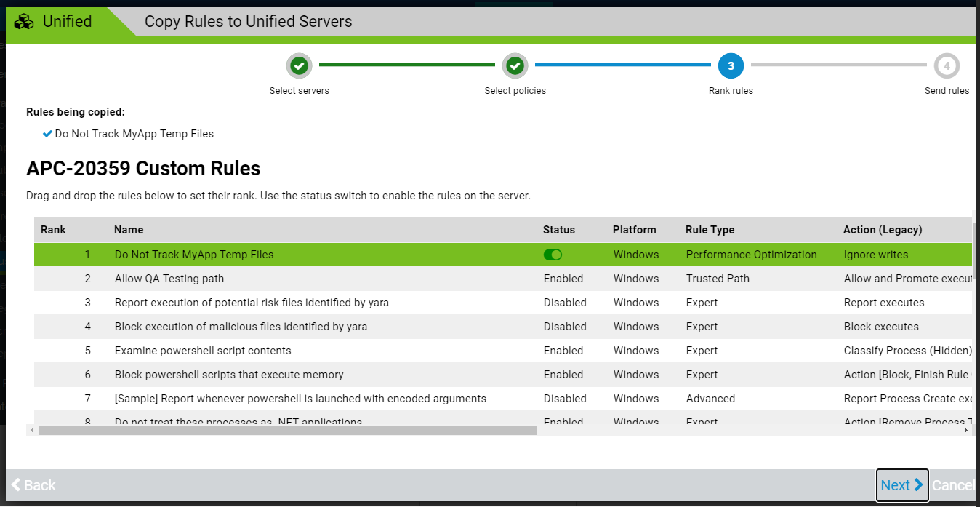Select the Select servers step label
The height and width of the screenshot is (507, 980).
[x=299, y=90]
